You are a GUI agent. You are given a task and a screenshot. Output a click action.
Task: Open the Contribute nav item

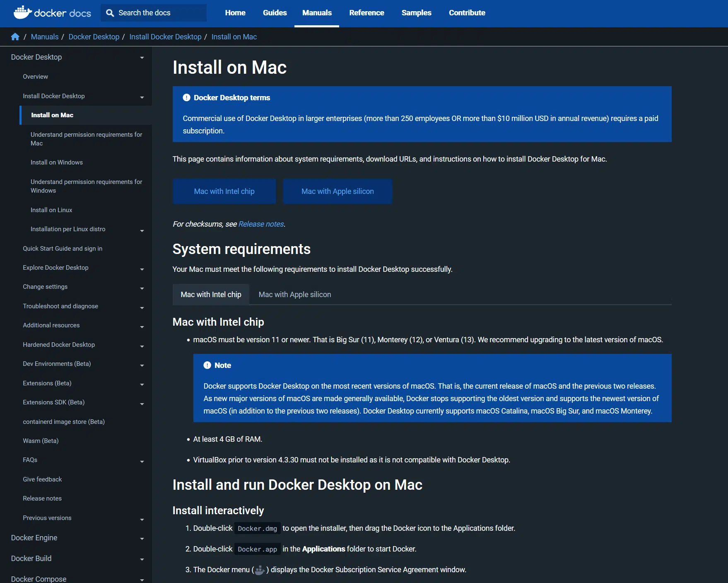[467, 13]
